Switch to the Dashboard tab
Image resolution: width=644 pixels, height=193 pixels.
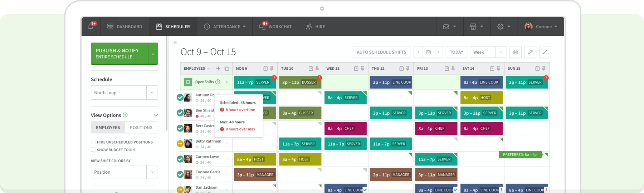pyautogui.click(x=125, y=27)
